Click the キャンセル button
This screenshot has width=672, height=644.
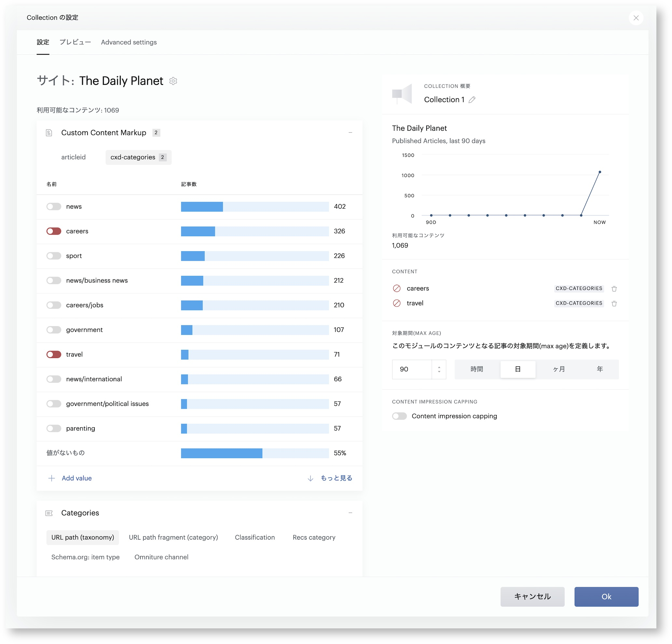pyautogui.click(x=532, y=597)
